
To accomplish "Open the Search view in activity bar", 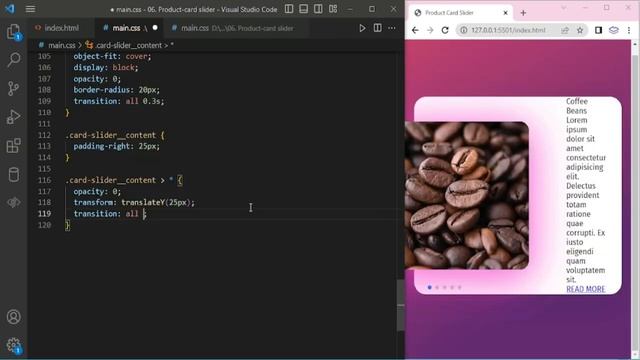I will [x=13, y=60].
